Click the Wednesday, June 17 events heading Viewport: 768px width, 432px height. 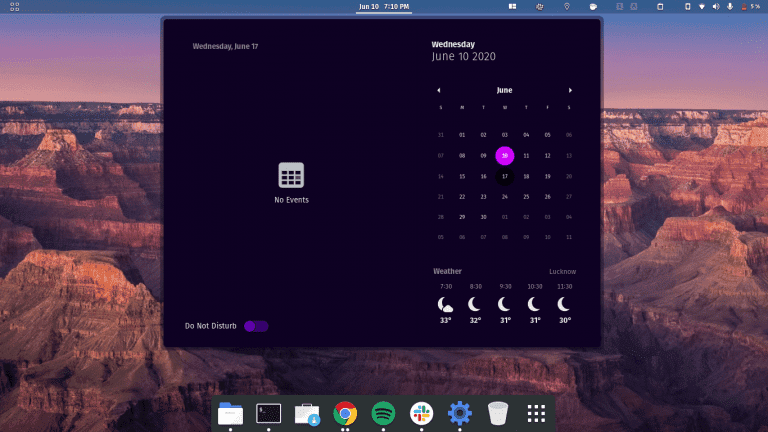[x=225, y=46]
